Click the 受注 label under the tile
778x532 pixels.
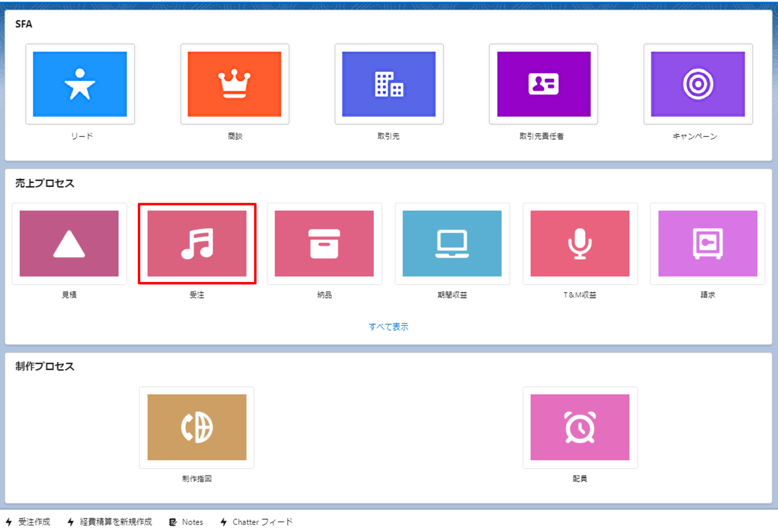coord(197,295)
